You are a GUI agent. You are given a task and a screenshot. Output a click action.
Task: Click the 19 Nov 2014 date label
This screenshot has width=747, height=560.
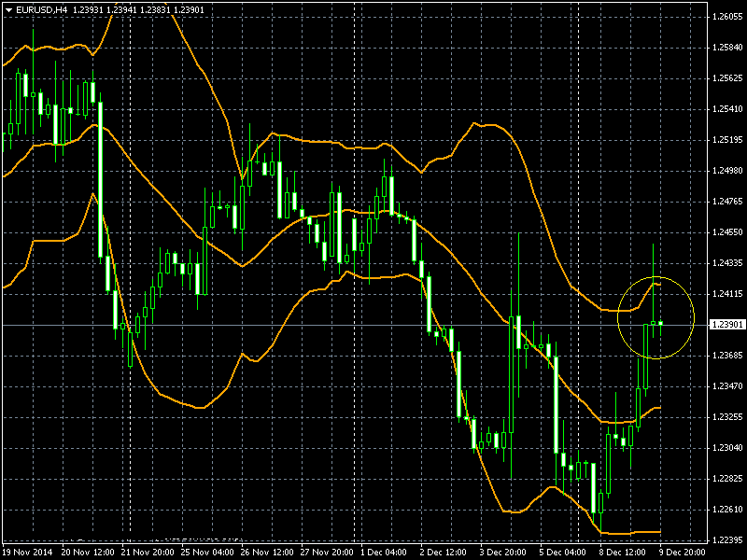tap(27, 553)
